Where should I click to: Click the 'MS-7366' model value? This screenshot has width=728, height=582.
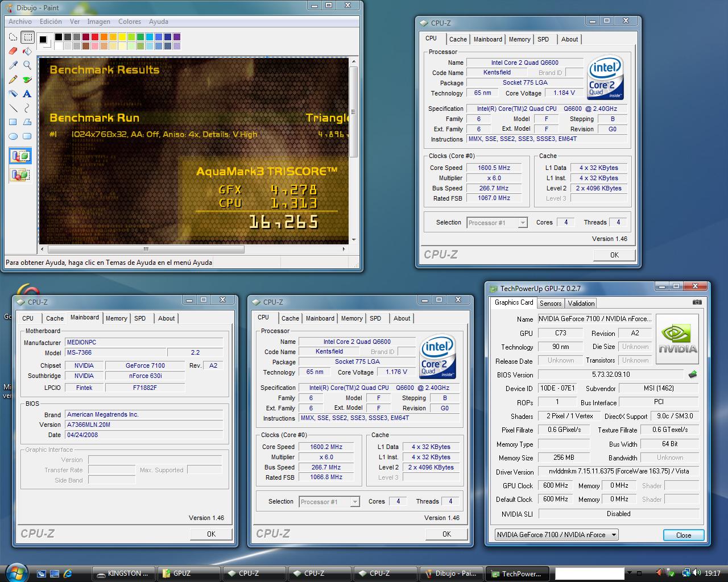(x=115, y=353)
